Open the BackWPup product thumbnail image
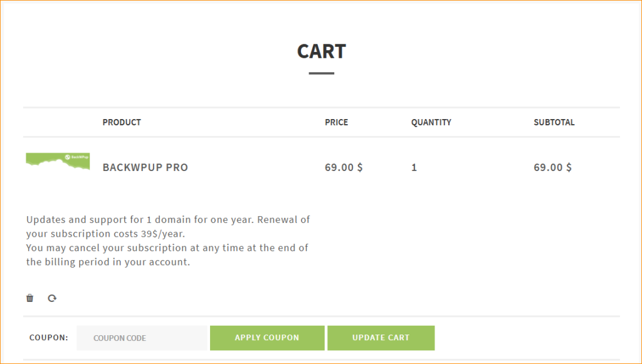The width and height of the screenshot is (642, 364). point(58,161)
